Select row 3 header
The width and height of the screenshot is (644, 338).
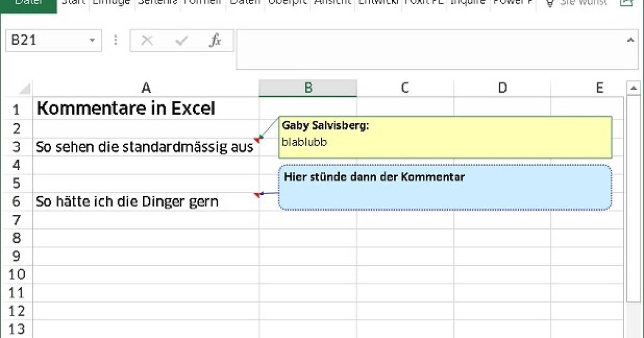point(16,147)
